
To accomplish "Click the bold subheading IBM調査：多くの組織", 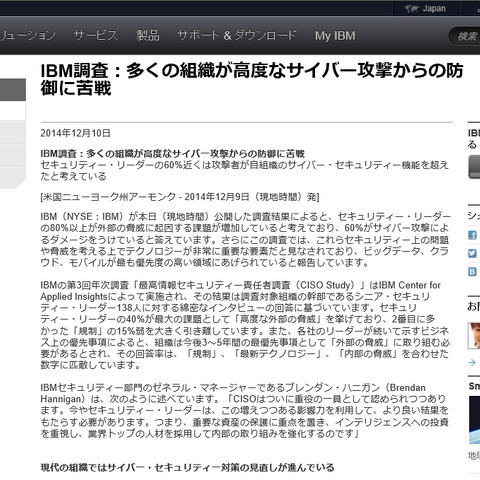I will click(x=173, y=154).
